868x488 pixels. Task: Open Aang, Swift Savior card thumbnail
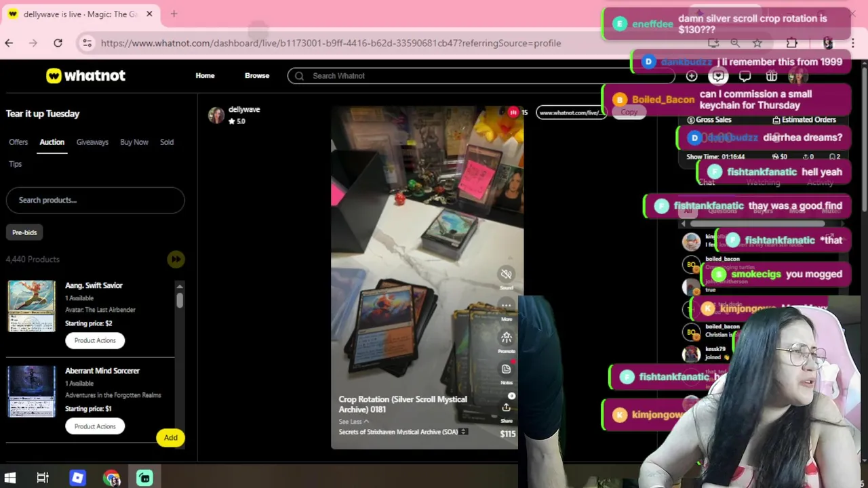point(31,306)
